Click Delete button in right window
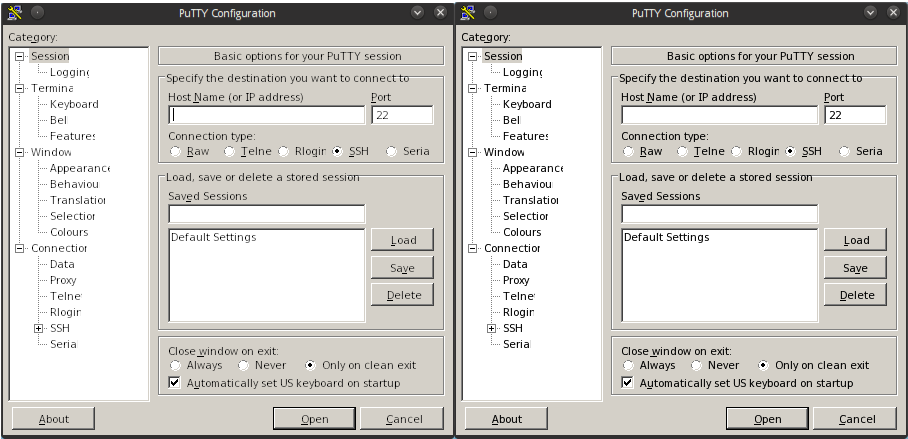 (855, 295)
